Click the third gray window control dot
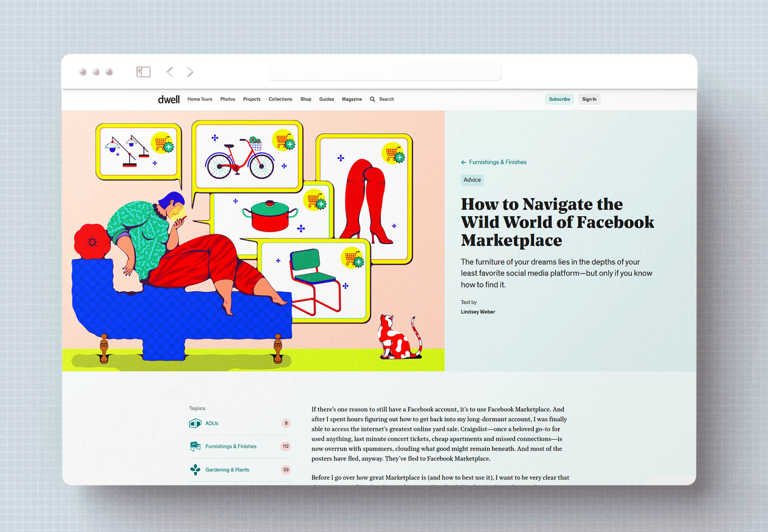This screenshot has height=532, width=768. 109,72
